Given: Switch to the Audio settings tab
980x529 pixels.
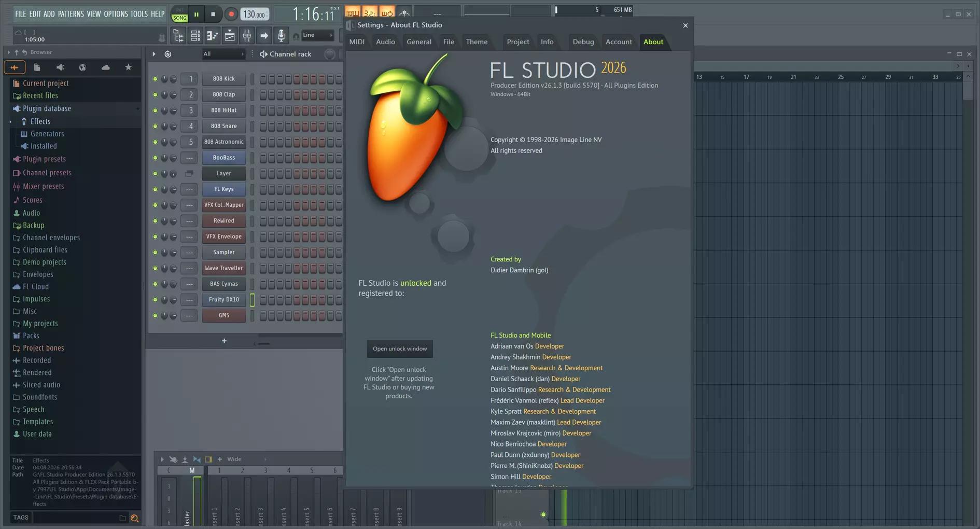Looking at the screenshot, I should click(385, 41).
